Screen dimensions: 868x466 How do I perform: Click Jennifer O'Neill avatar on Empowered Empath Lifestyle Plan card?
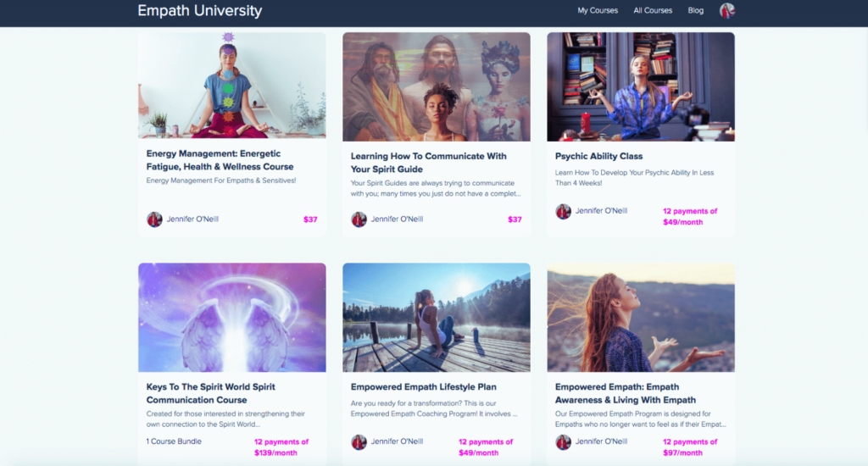coord(359,441)
